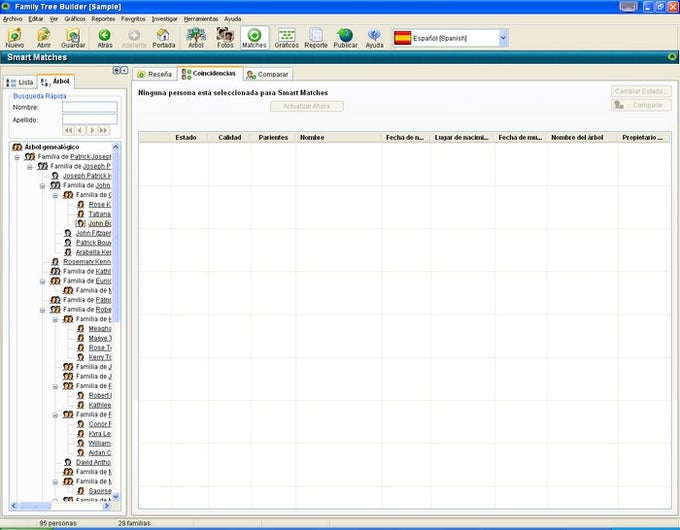
Task: Click Joseph Patrick person icon in tree
Action: [55, 176]
